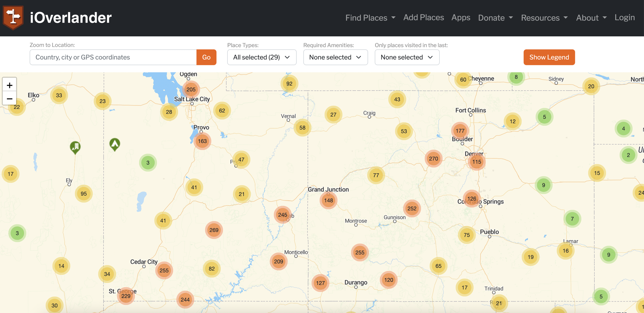Open the Donate menu
644x313 pixels.
[x=495, y=18]
